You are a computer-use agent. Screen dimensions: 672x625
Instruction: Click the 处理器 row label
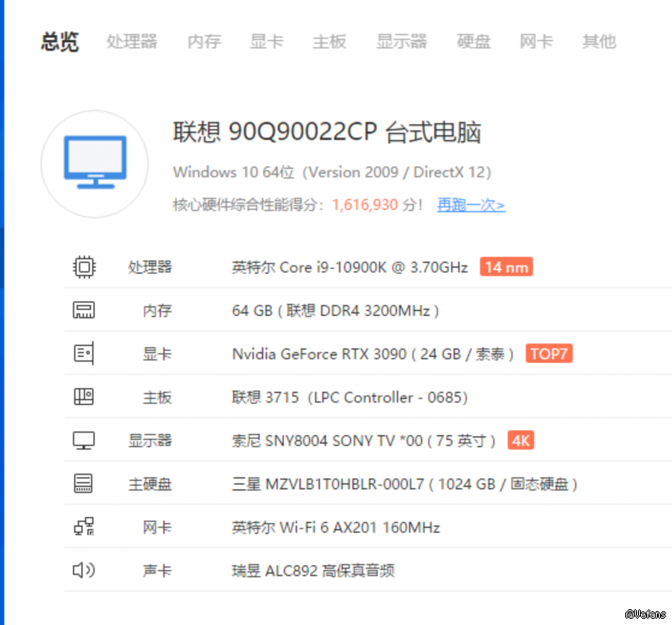[150, 267]
